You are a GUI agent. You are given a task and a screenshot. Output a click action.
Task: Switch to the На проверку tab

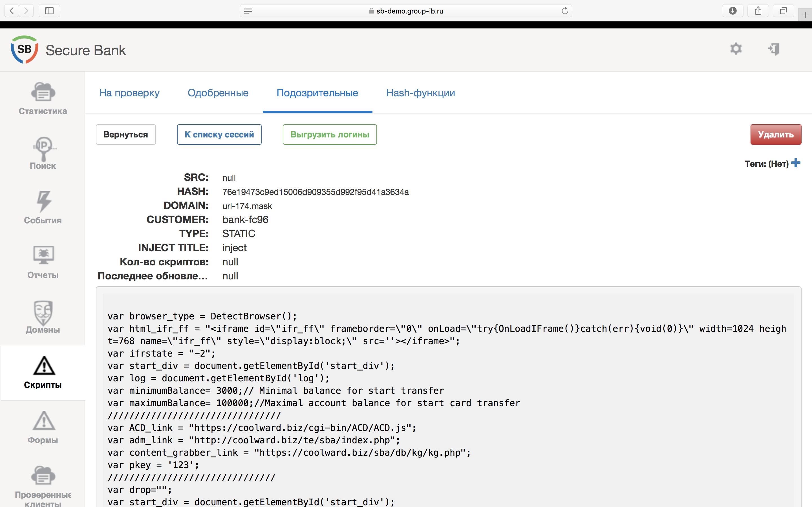(x=129, y=93)
